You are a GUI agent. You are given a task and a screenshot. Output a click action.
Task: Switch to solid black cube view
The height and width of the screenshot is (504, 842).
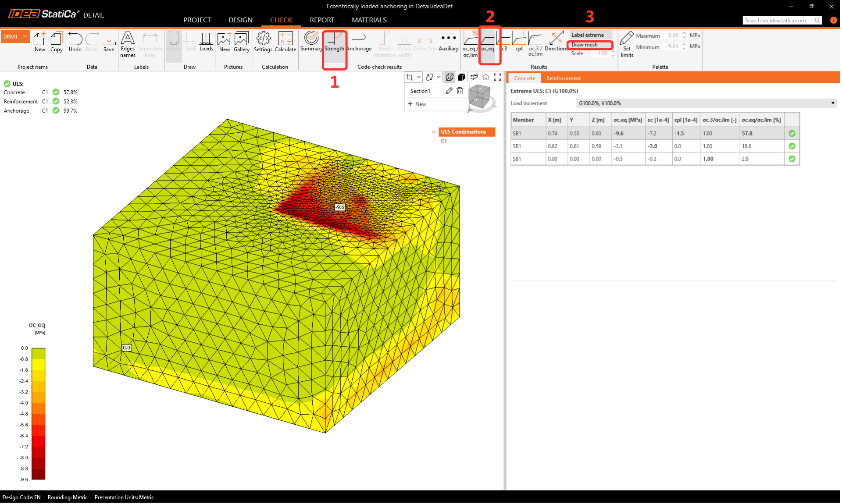pos(461,77)
